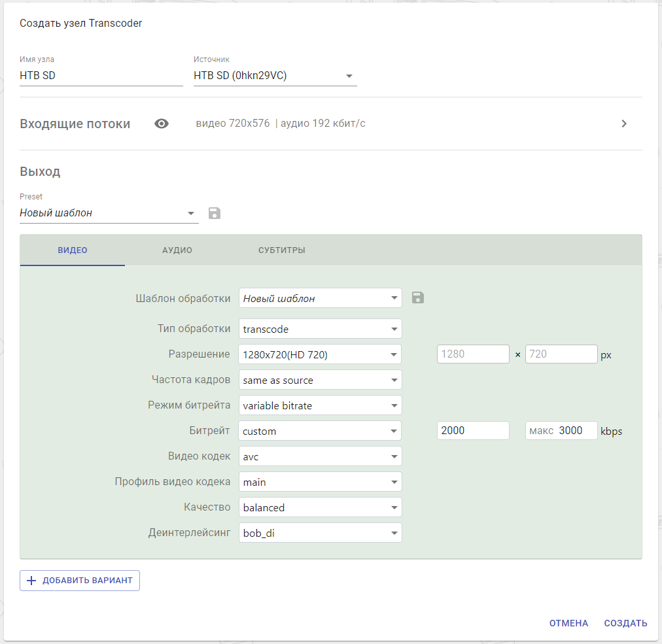Screen dimensions: 662x644
Task: Click the аудио 192 кбит/с text
Action: coord(323,123)
